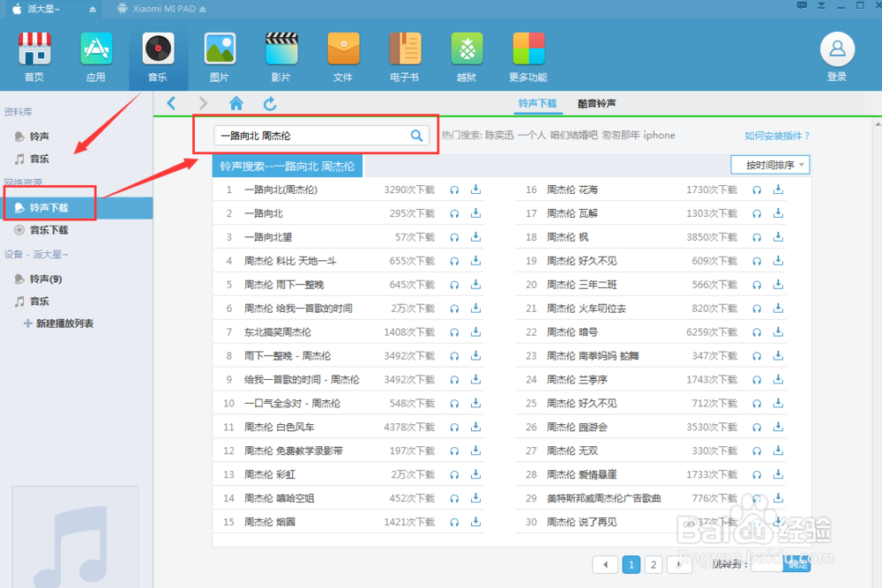Click result 一口气全念对 - 周杰伦
Viewport: 882px width, 588px height.
292,404
